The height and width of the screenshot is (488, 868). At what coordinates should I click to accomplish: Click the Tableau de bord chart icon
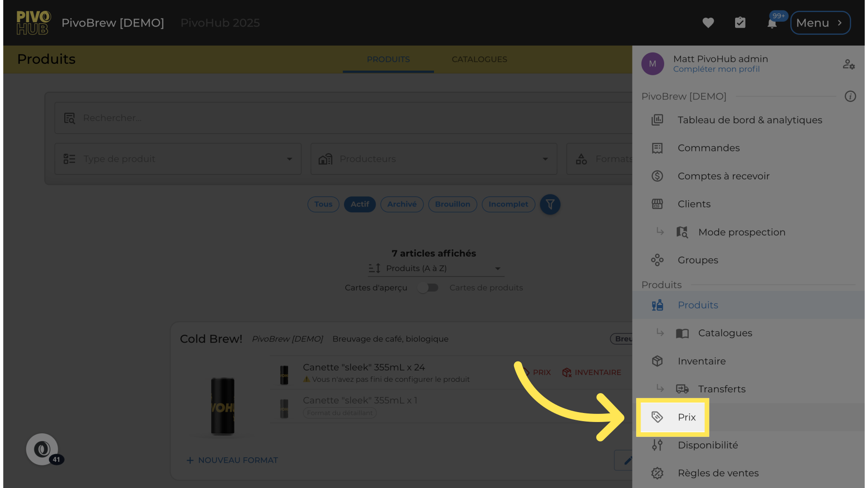657,120
